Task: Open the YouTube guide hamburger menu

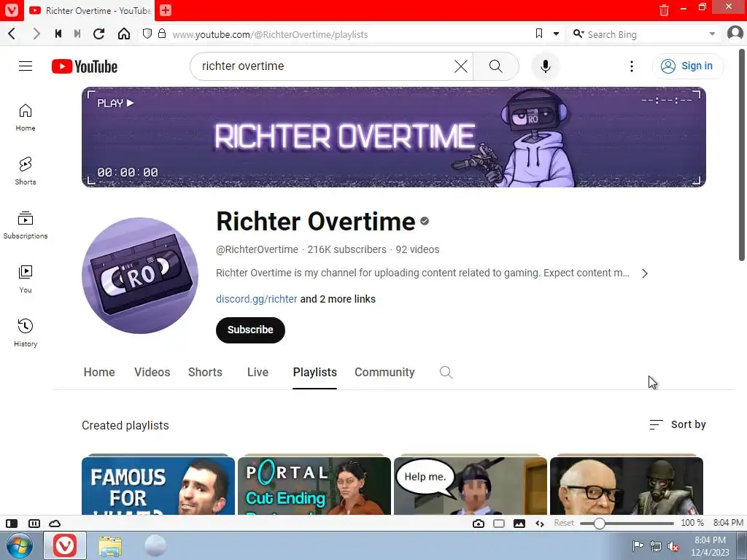Action: (26, 66)
